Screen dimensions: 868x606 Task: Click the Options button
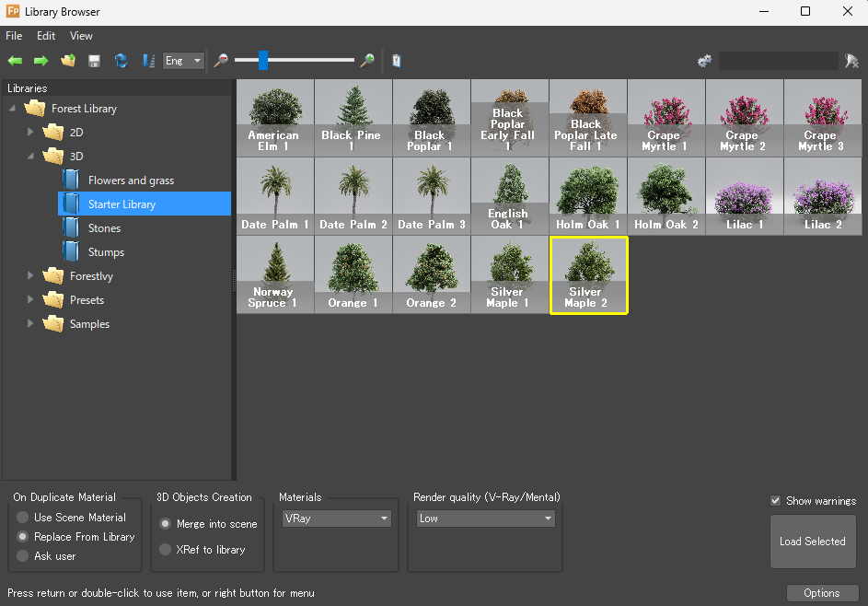coord(822,593)
